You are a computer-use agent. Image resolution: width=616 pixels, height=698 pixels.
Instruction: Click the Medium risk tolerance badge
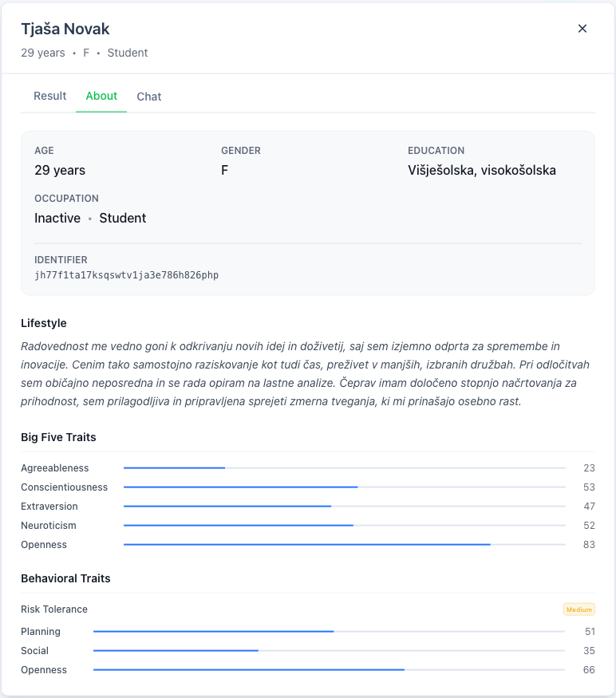[577, 609]
